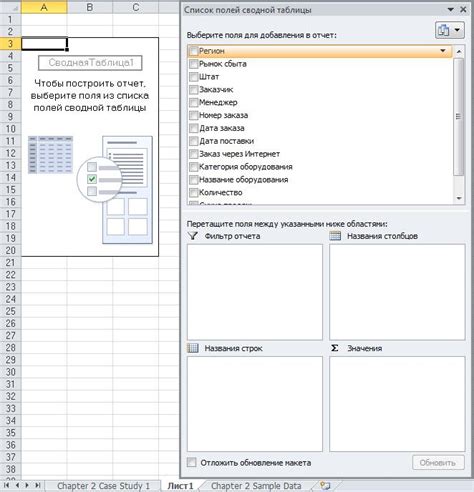Screen dimensions: 474x492
Task: Tick the Рынок сбыта field checkbox
Action: (193, 64)
